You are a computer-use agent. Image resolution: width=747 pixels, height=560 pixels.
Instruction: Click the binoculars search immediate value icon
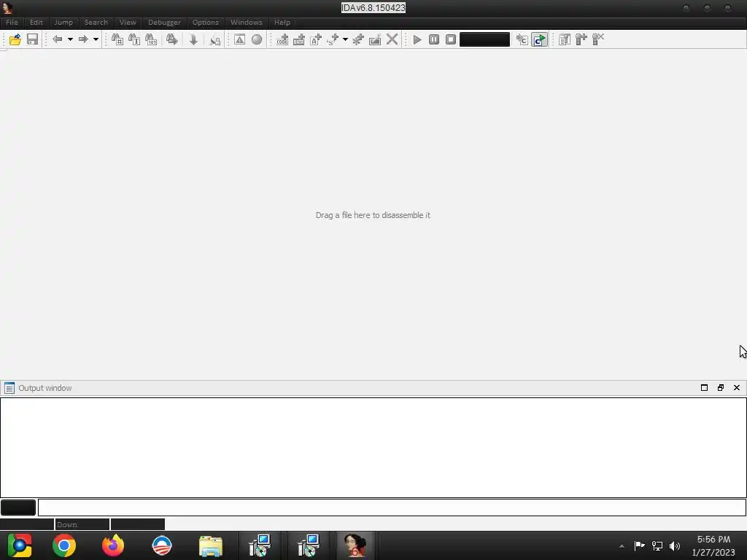(117, 39)
